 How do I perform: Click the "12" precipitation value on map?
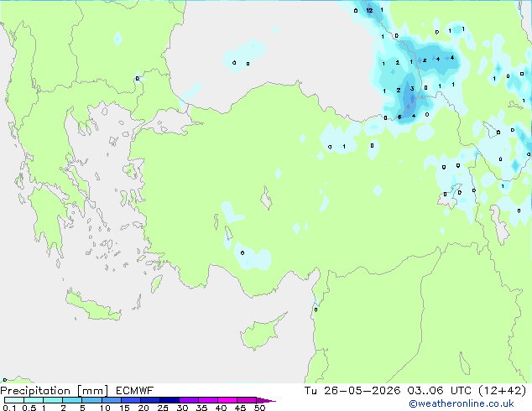(369, 11)
